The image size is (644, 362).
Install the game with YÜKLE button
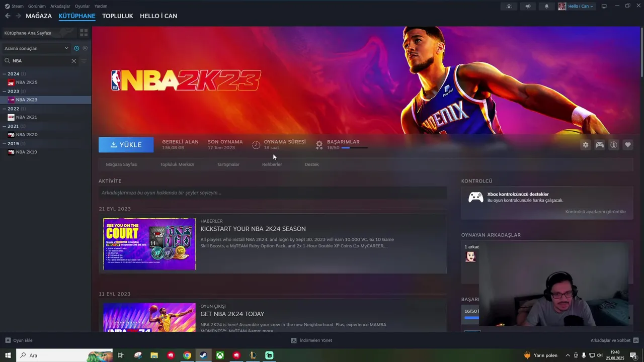coord(126,145)
